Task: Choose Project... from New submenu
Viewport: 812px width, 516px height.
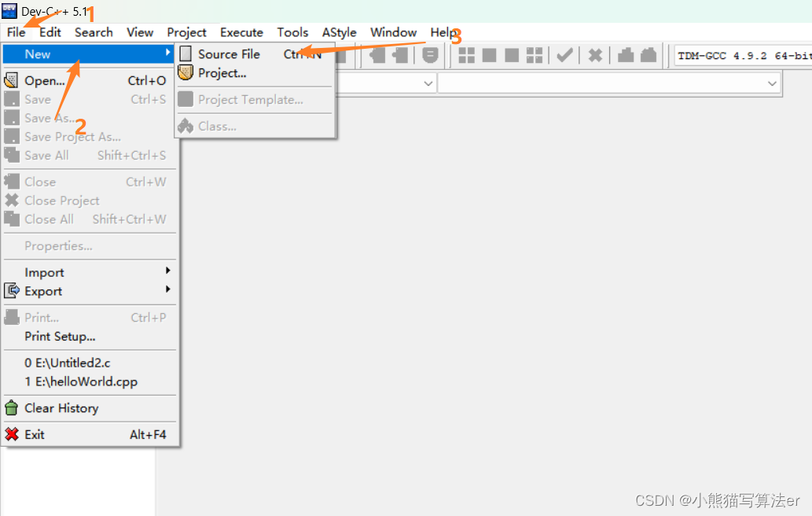Action: coord(255,72)
